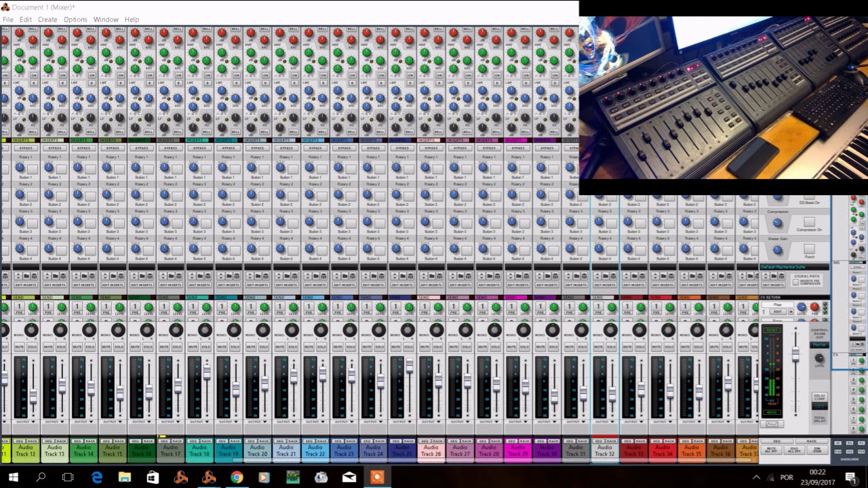Screen dimensions: 868x488
Task: Open the Edit menu
Action: point(26,20)
